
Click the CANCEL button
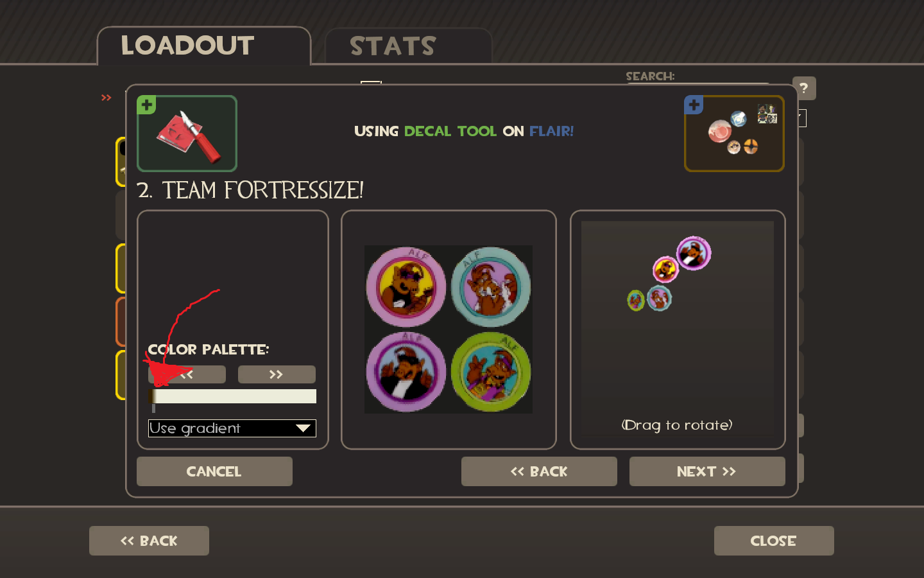pos(214,471)
